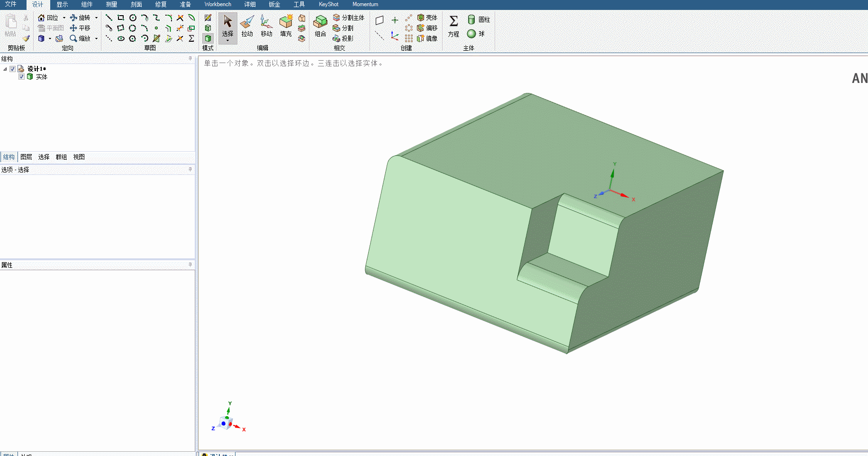Collapse the 设计1 tree node
The width and height of the screenshot is (868, 456).
click(x=5, y=69)
